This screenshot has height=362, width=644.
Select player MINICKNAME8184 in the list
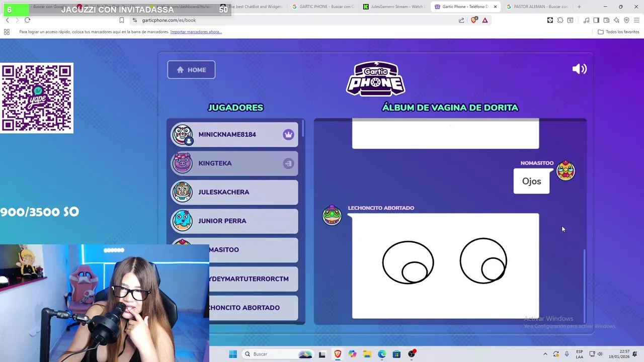234,135
